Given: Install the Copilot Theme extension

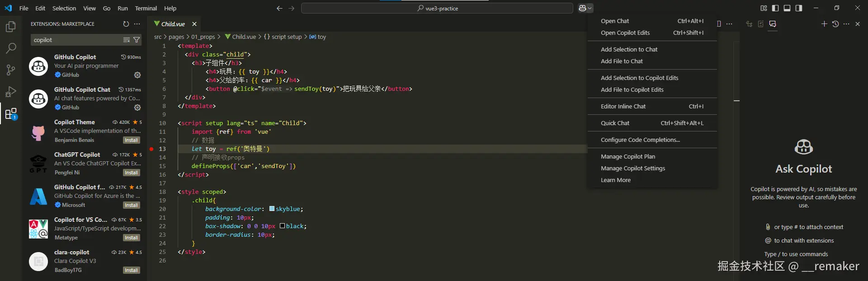Looking at the screenshot, I should tap(131, 140).
